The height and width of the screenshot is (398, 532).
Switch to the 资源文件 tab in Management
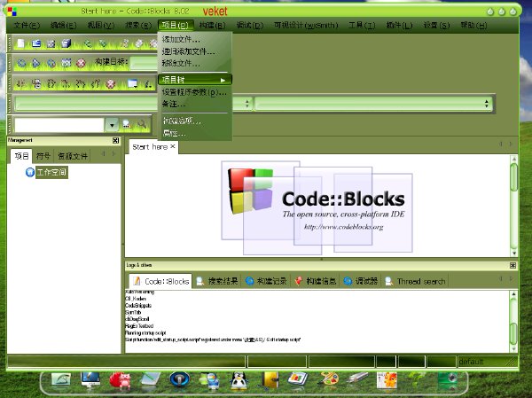click(73, 156)
